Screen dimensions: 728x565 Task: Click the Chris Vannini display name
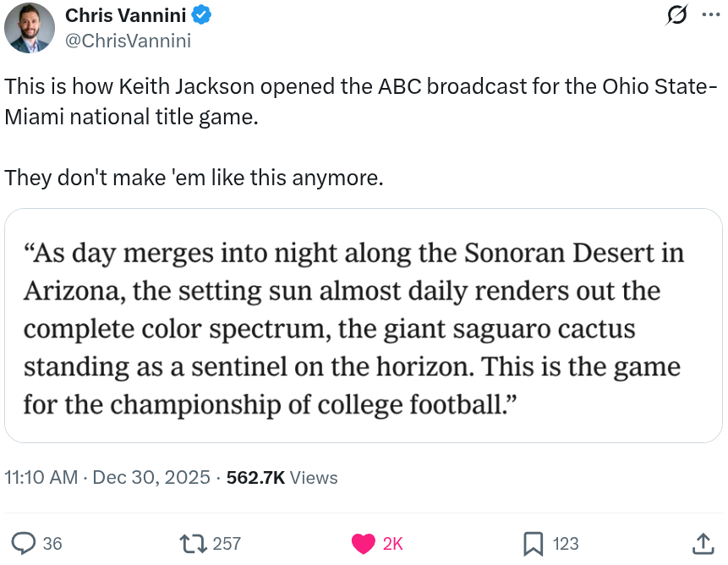click(x=124, y=15)
